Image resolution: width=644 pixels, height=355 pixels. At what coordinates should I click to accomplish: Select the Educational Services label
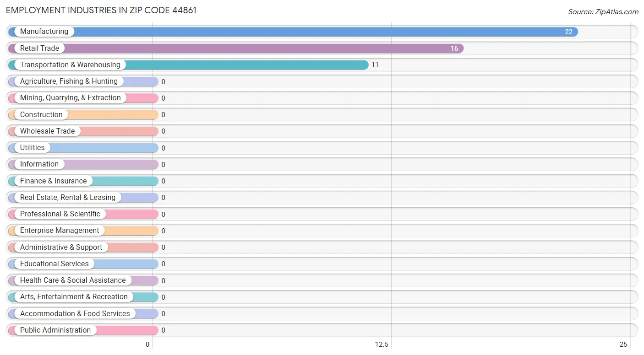click(55, 264)
